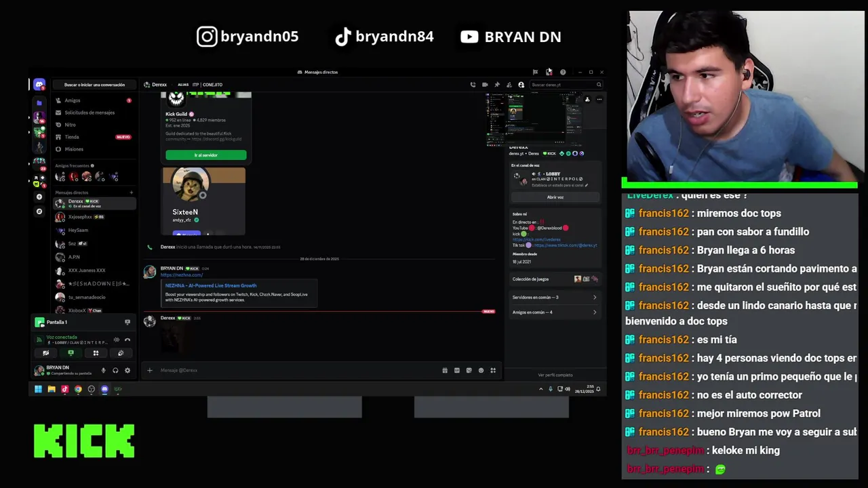The height and width of the screenshot is (488, 868).
Task: Start a video call with Derexx
Action: point(485,85)
